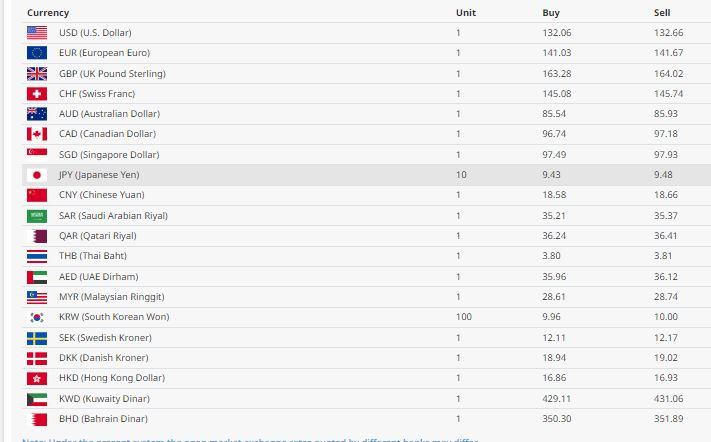Click the Saudi Arabian flag icon
711x442 pixels.
(x=37, y=216)
